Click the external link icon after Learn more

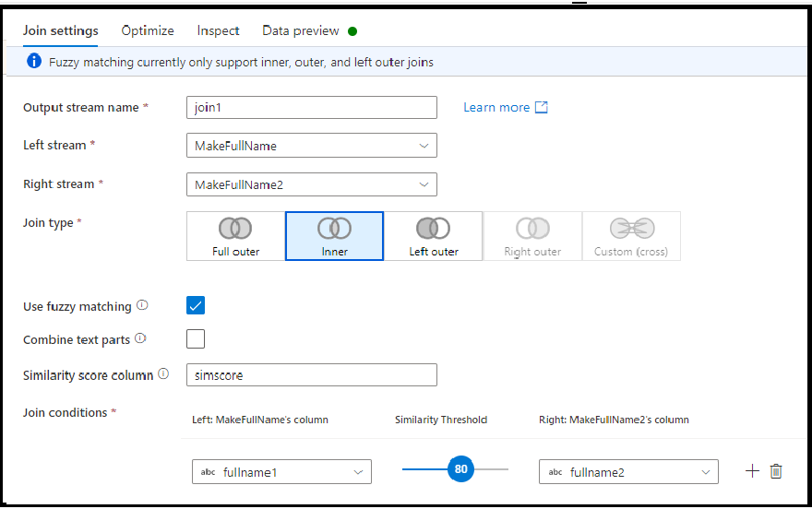(541, 107)
